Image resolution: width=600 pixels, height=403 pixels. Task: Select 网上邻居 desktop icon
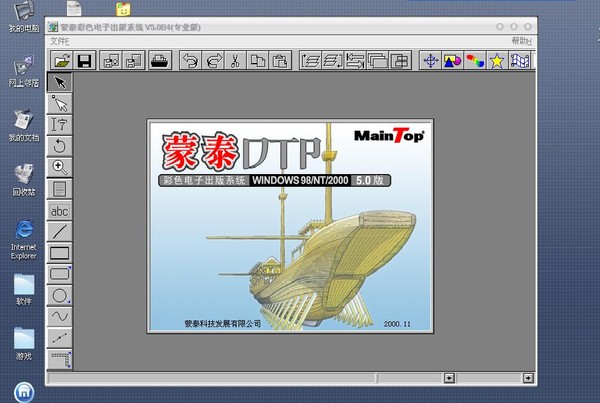(x=24, y=71)
